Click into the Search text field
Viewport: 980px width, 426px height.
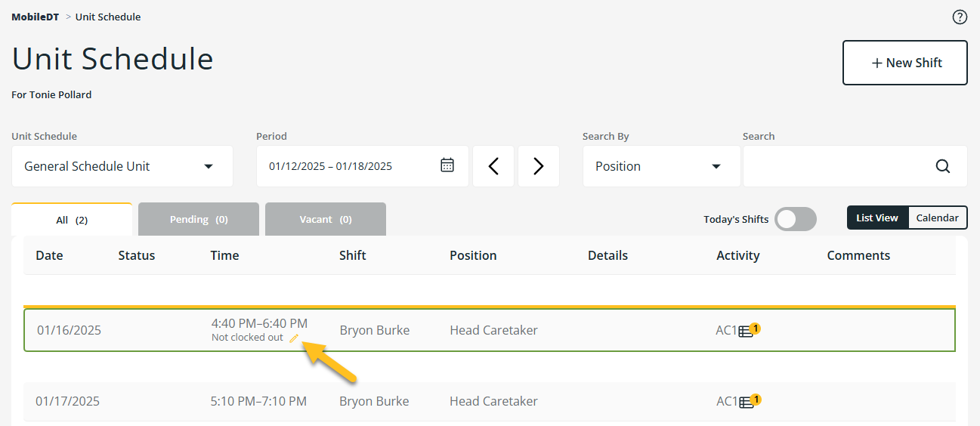[x=835, y=166]
